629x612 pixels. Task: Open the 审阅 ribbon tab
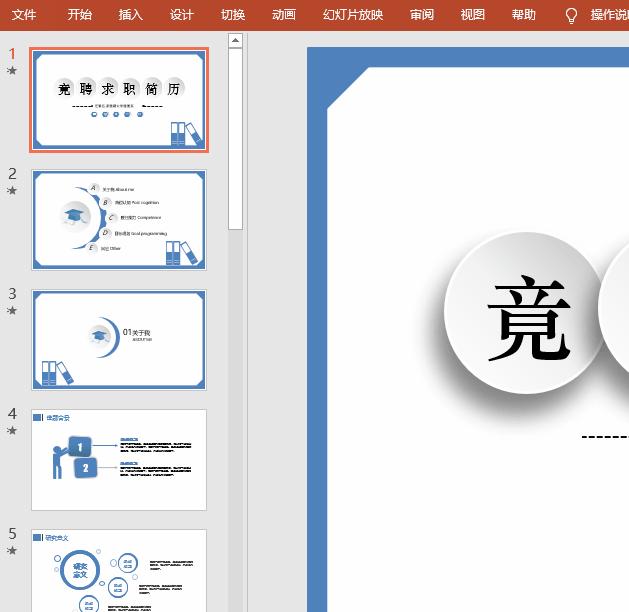422,15
